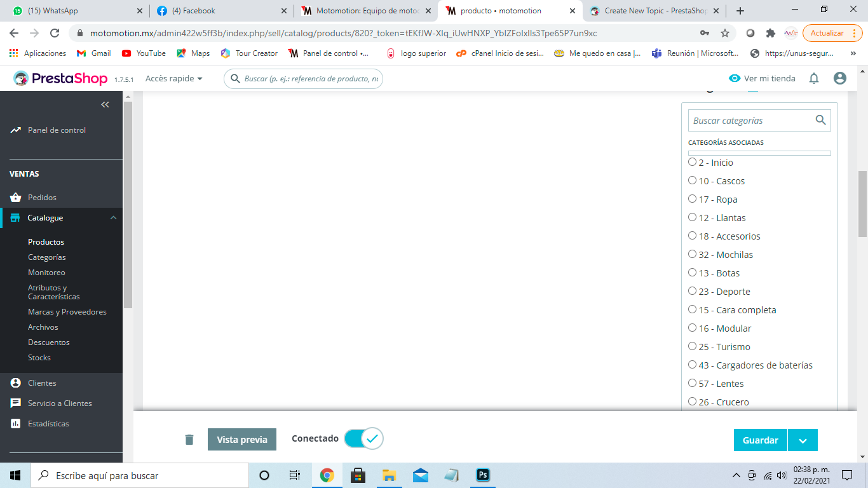Open the Guardar options dropdown arrow

point(803,440)
